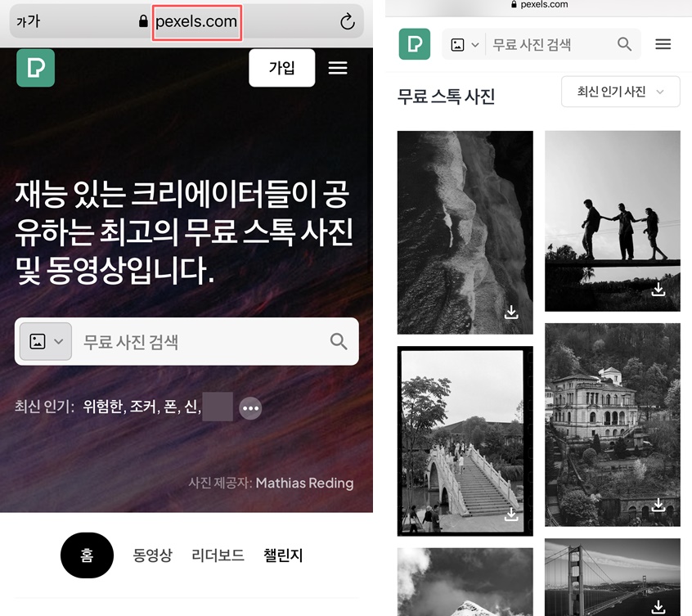Download the Golden Gate Bridge photo
This screenshot has width=692, height=616.
[x=658, y=607]
